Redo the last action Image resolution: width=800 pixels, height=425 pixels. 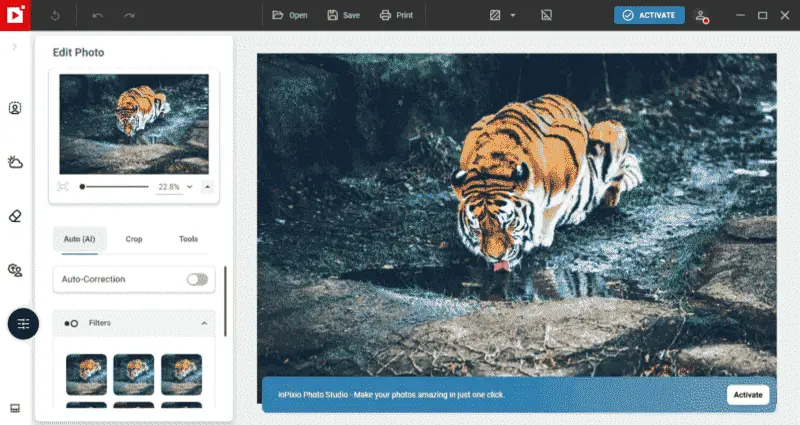pos(129,15)
